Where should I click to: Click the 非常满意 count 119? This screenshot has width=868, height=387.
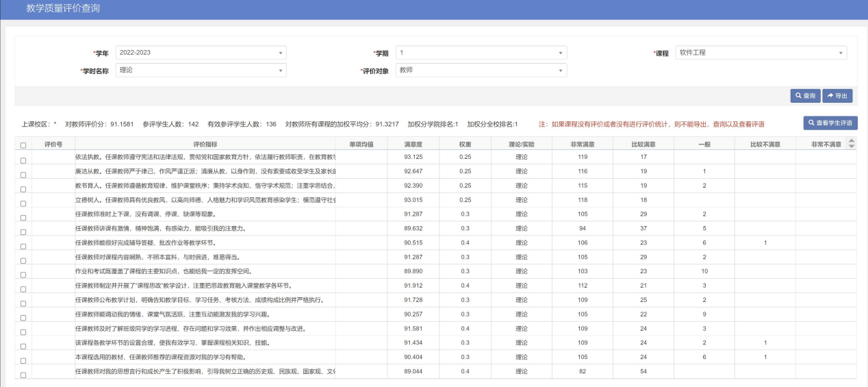pyautogui.click(x=583, y=157)
